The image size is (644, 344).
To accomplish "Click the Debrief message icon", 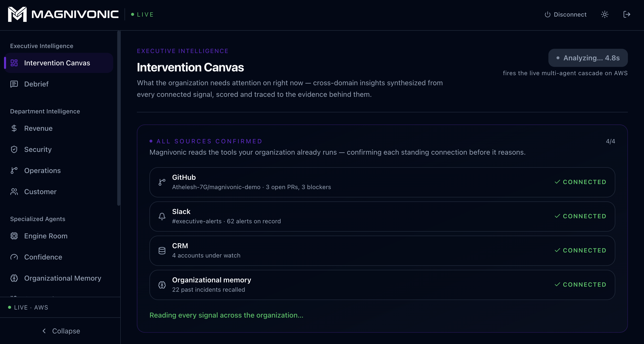I will 14,84.
